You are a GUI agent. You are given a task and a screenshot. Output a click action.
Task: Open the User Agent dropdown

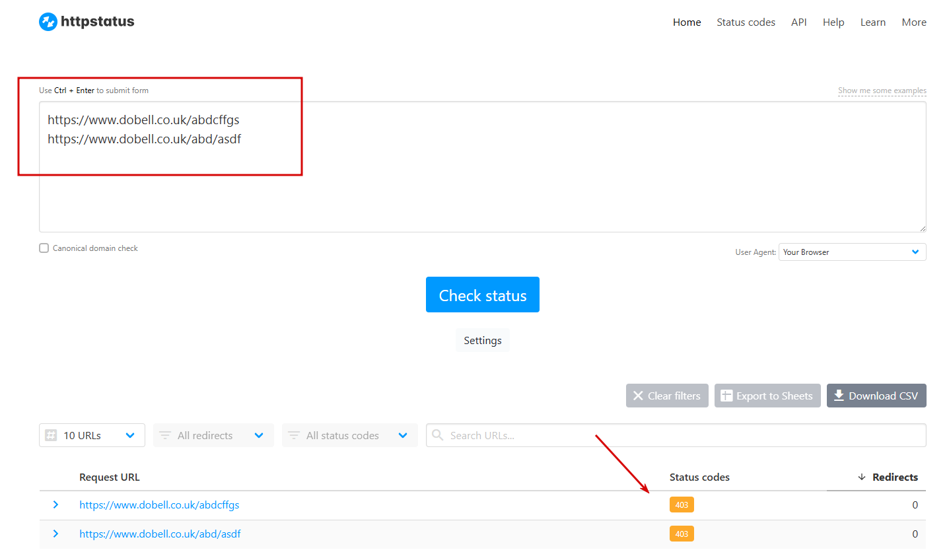[x=852, y=252]
